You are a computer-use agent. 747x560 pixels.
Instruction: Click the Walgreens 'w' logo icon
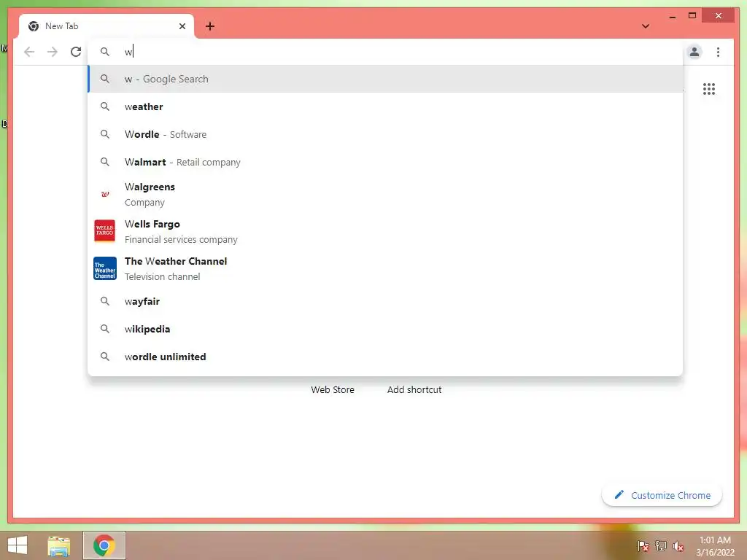click(105, 194)
